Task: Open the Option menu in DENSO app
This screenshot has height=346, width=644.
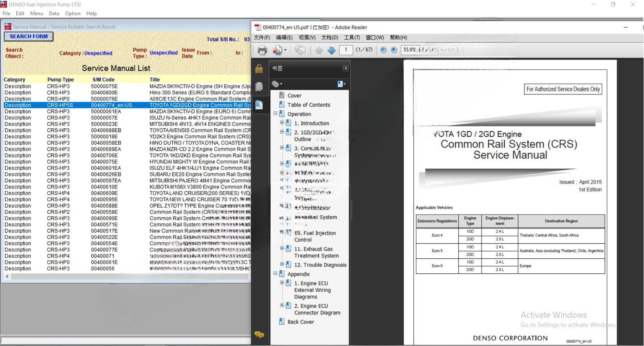Action: tap(72, 13)
